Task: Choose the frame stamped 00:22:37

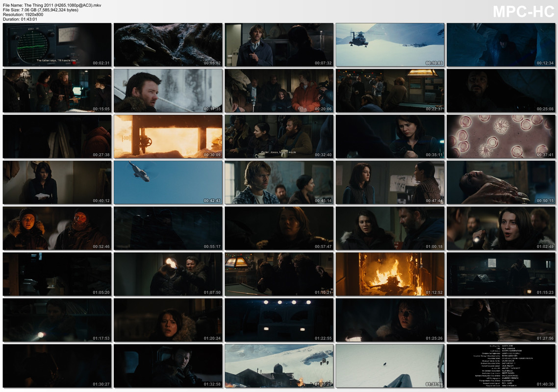Action: pos(390,91)
